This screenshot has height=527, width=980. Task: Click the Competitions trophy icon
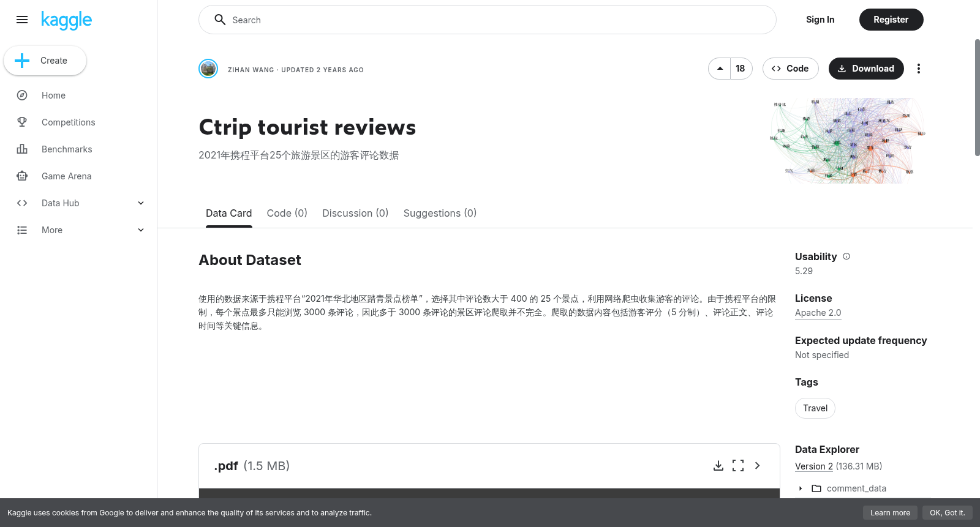[22, 122]
